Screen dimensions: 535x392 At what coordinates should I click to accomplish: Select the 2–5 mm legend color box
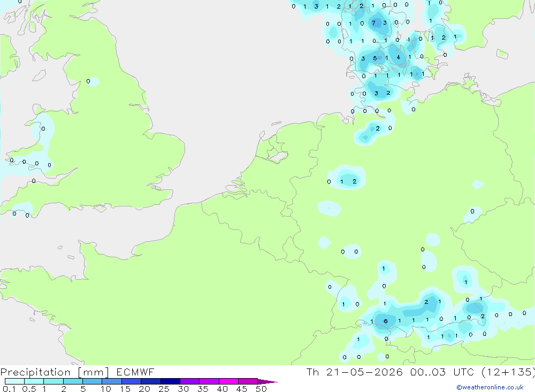(x=73, y=381)
